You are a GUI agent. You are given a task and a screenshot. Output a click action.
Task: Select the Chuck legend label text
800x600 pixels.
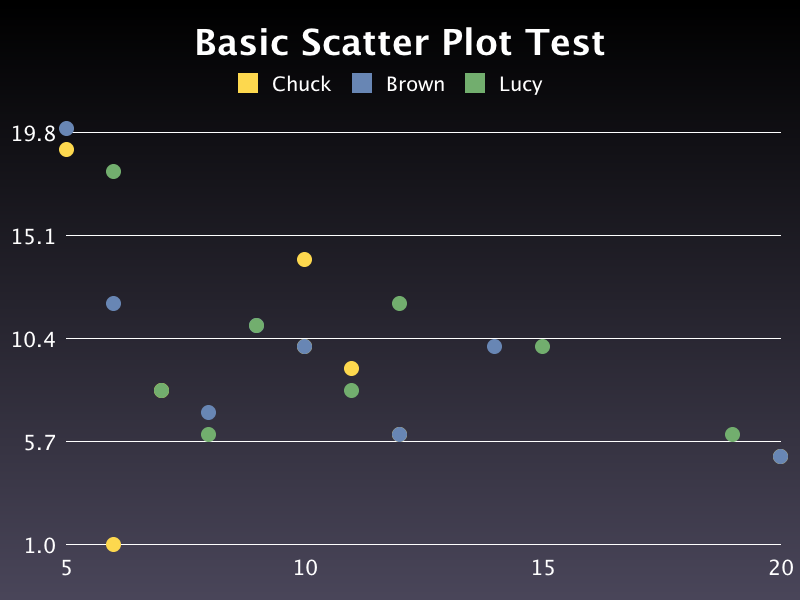(x=301, y=84)
